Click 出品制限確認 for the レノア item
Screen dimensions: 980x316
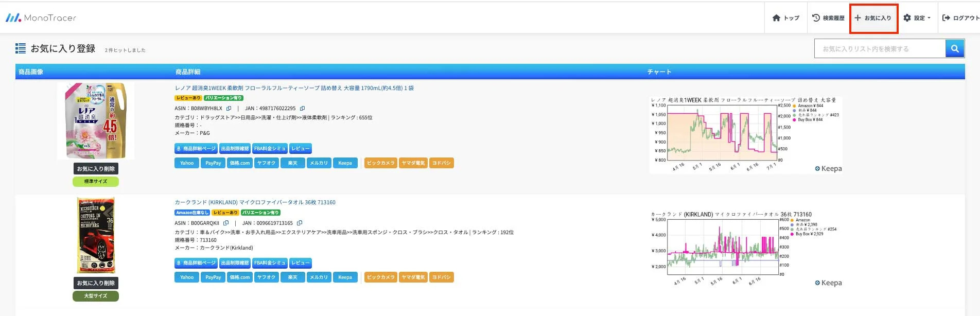click(235, 149)
